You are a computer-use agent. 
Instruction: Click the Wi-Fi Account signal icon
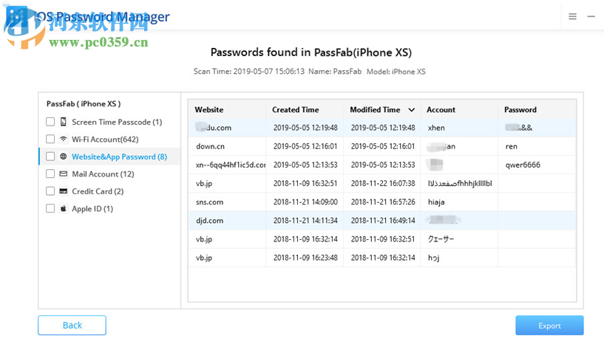[x=63, y=139]
